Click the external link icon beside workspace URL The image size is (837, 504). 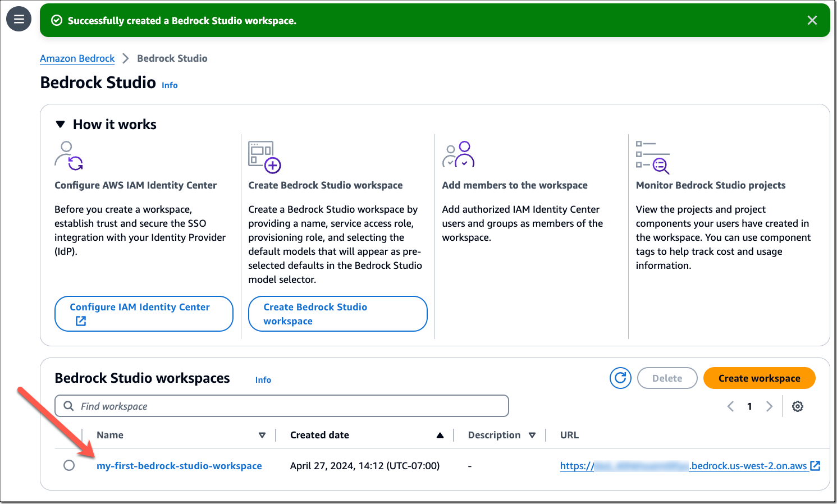815,465
